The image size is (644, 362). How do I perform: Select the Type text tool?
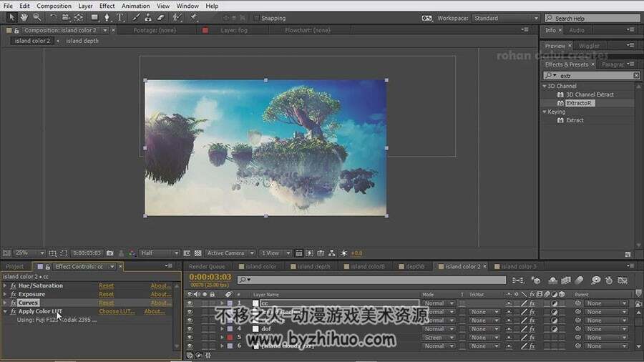point(120,17)
